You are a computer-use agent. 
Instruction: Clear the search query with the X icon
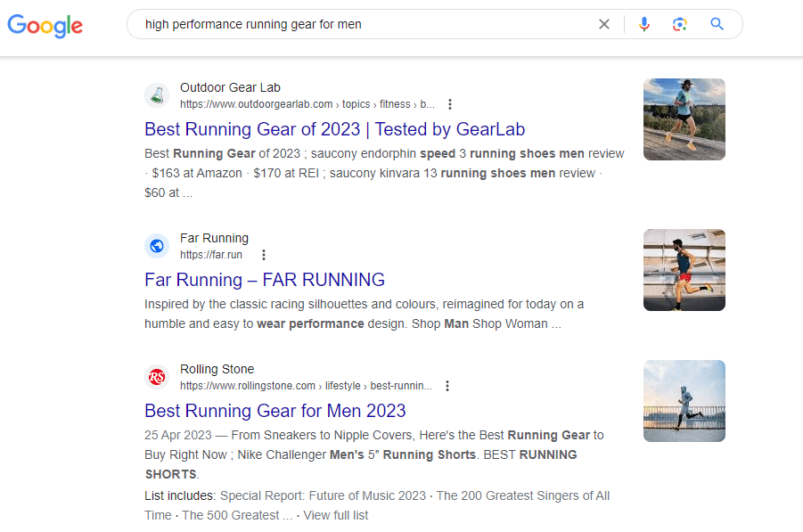coord(604,24)
